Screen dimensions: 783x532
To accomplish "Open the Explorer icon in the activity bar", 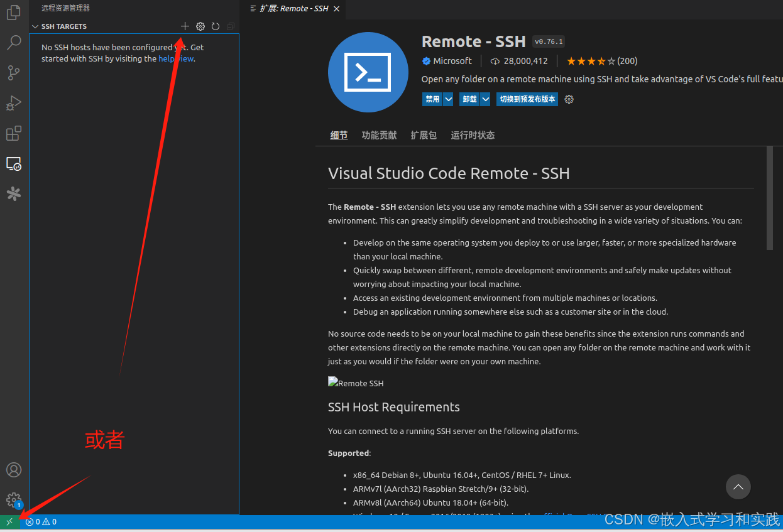I will (13, 13).
